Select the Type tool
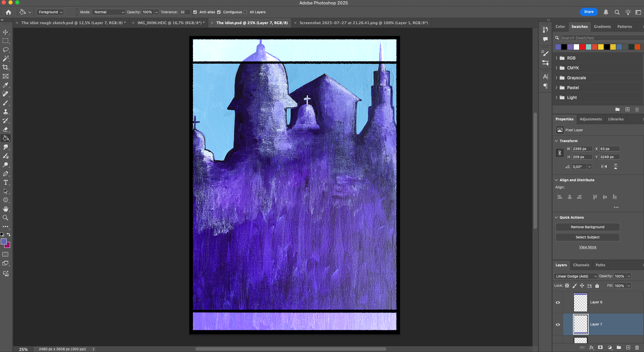644x352 pixels. [x=6, y=183]
